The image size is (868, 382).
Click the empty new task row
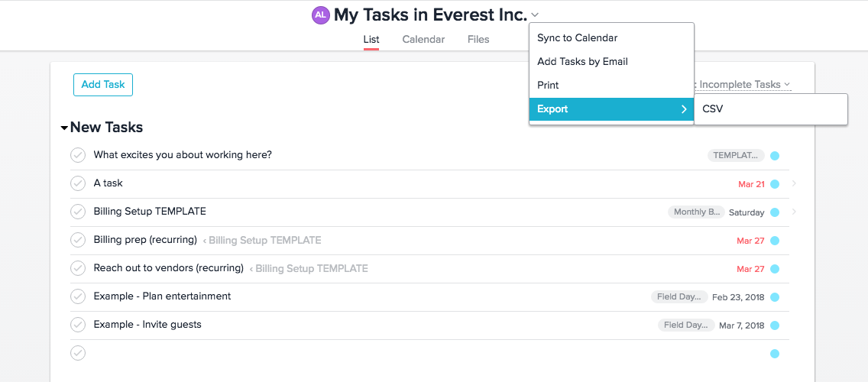[x=382, y=353]
